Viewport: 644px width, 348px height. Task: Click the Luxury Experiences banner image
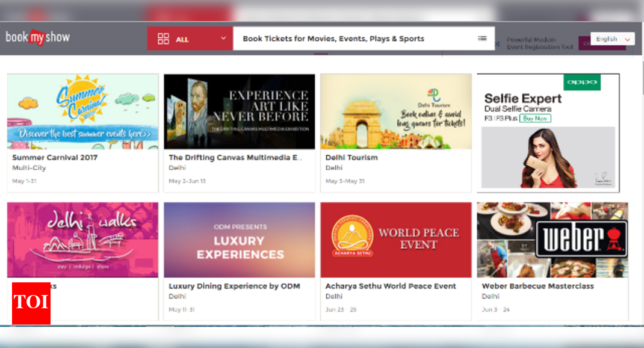point(240,240)
